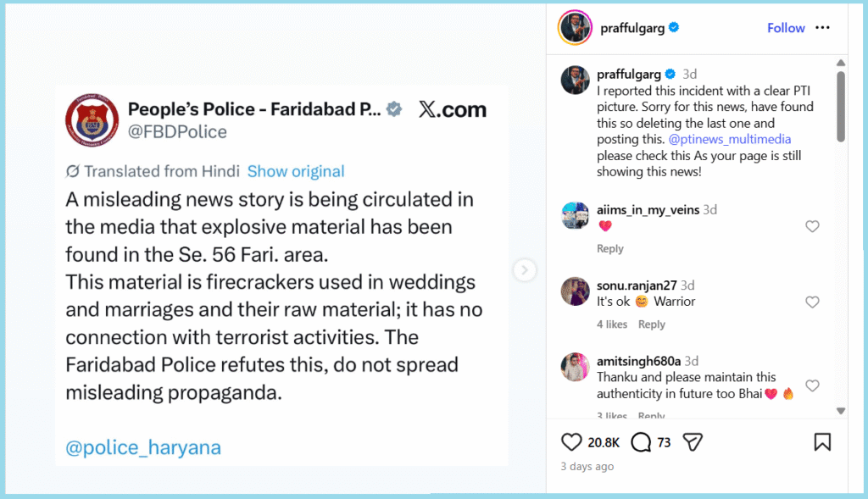The image size is (868, 499).
Task: Open comments via speech bubble icon
Action: coord(641,441)
